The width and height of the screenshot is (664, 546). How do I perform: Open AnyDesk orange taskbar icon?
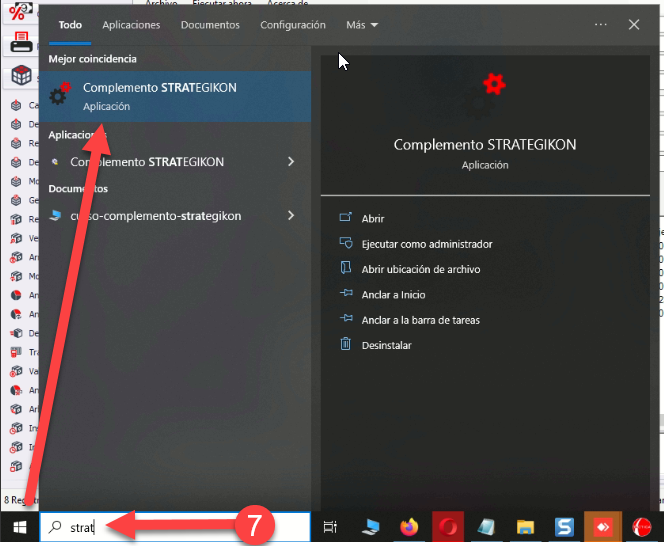(x=603, y=527)
